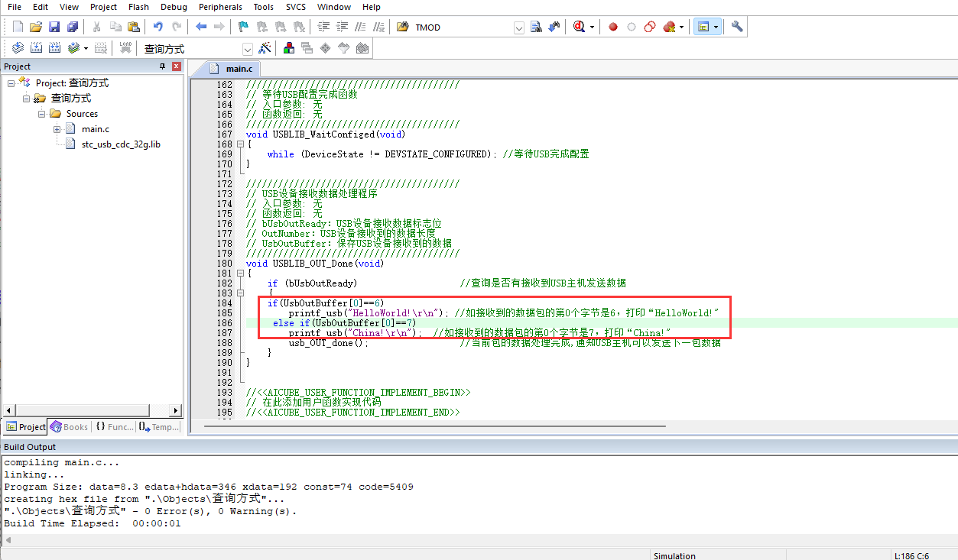Click the Project panel scroll right arrow
Image resolution: width=958 pixels, height=560 pixels.
pos(176,410)
